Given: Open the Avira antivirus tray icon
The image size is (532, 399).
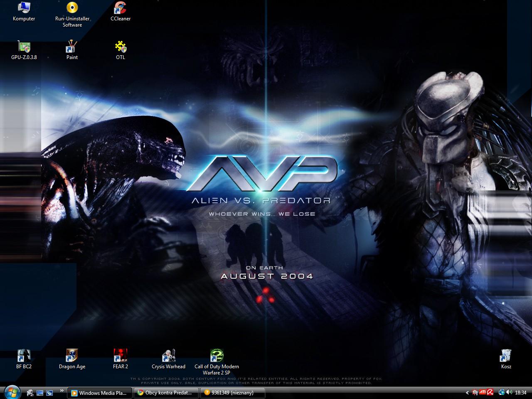Looking at the screenshot, I should pos(490,392).
